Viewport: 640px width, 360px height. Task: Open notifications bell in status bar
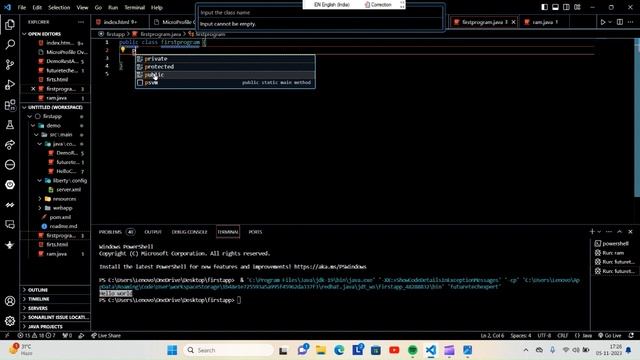[631, 336]
